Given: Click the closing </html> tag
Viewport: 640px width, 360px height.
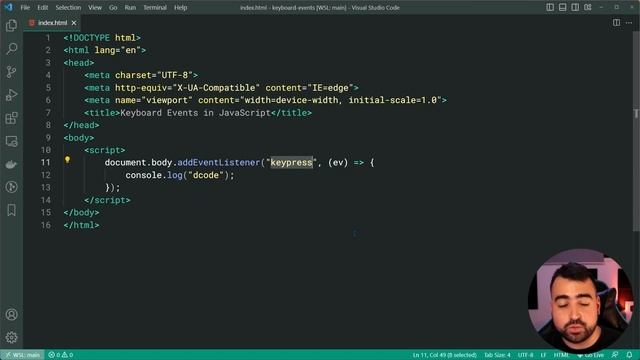Looking at the screenshot, I should (81, 225).
